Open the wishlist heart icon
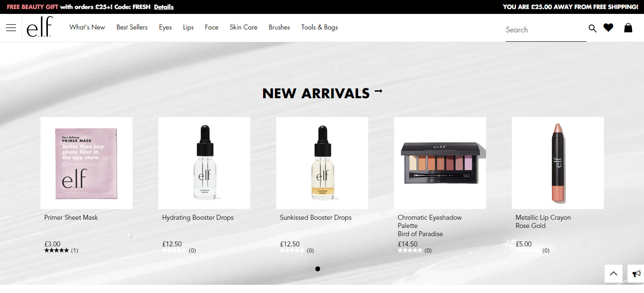The height and width of the screenshot is (293, 644). click(608, 27)
